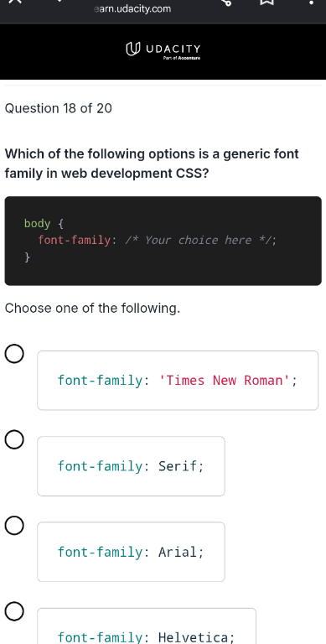The height and width of the screenshot is (644, 326).
Task: Select the radio button for 'Times New Roman'
Action: coord(14,354)
